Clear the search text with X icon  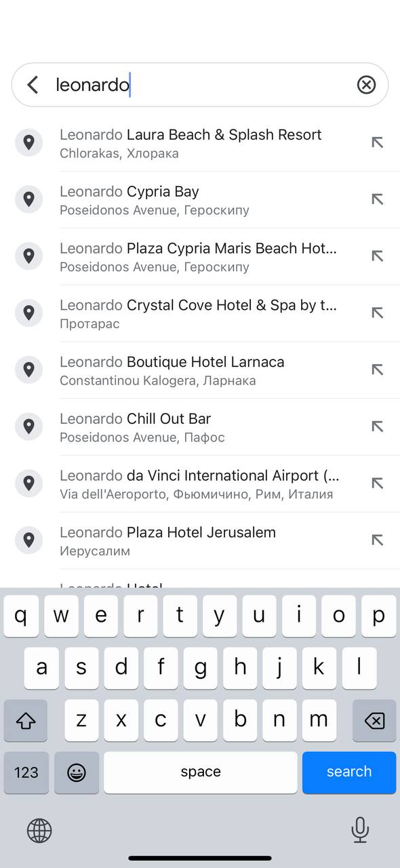click(x=366, y=85)
